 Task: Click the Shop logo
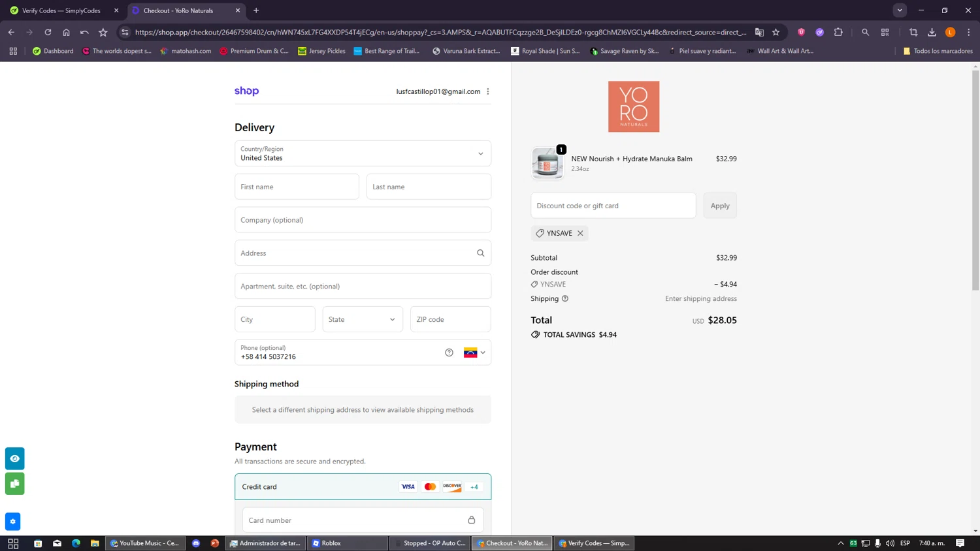tap(247, 91)
